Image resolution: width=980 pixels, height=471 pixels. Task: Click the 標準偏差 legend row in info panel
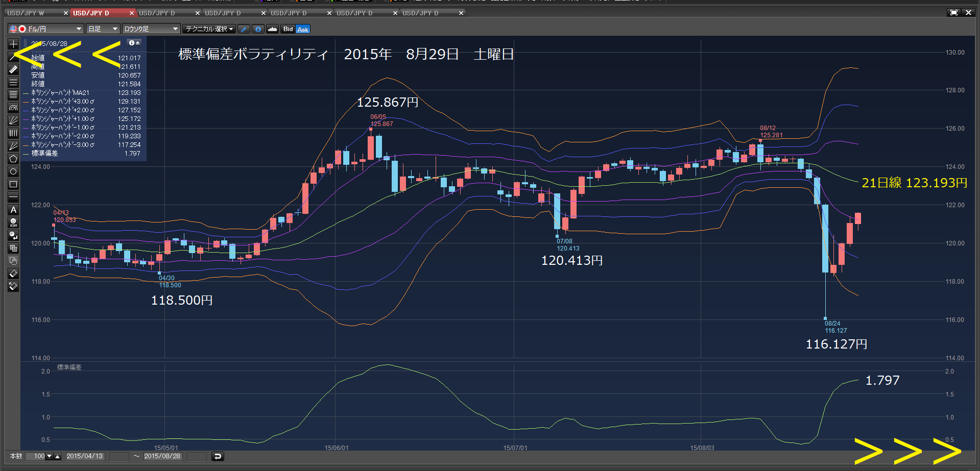tap(82, 154)
